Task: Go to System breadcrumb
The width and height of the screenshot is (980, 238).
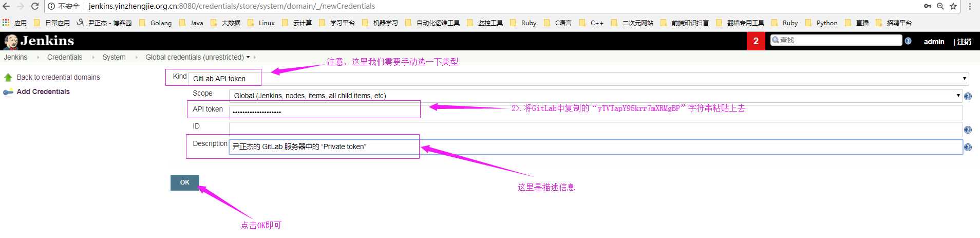Action: (x=114, y=57)
